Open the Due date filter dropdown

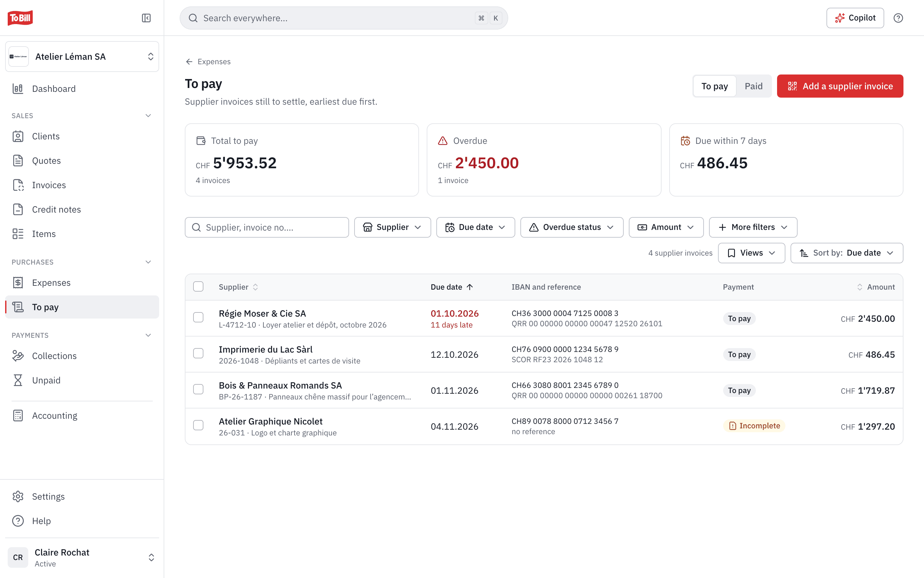click(476, 227)
